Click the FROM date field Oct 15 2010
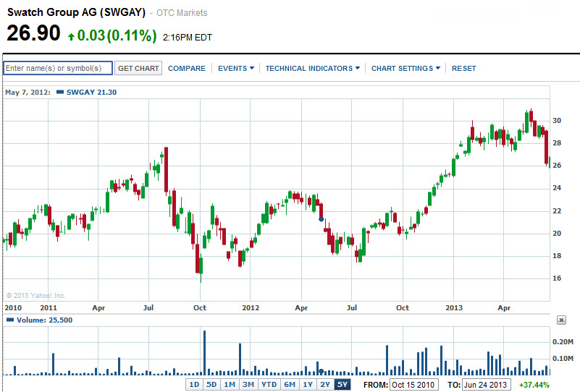The image size is (580, 392). point(414,385)
